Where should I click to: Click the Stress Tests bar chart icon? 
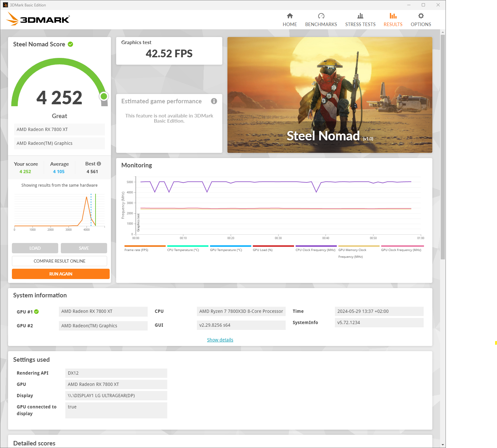360,16
